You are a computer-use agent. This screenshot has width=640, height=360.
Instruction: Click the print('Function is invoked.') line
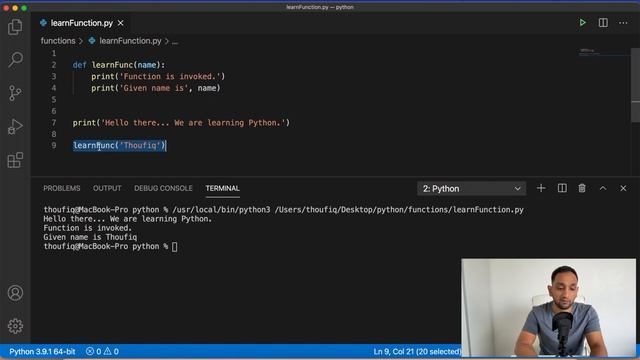158,76
